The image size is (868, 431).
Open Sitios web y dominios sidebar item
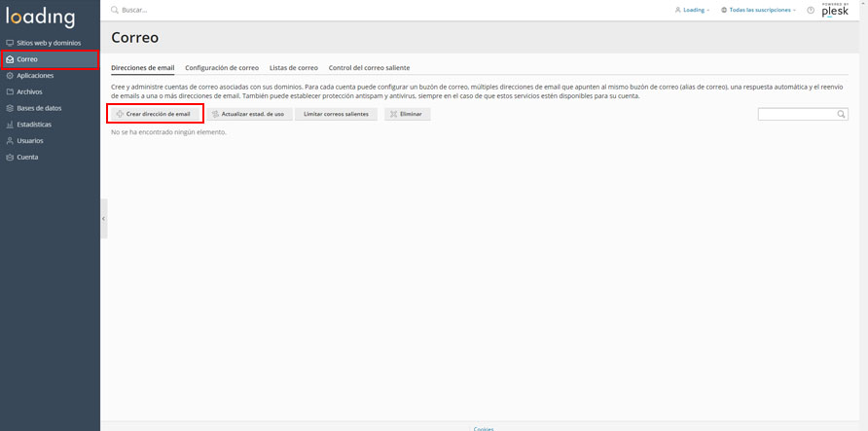pyautogui.click(x=49, y=43)
